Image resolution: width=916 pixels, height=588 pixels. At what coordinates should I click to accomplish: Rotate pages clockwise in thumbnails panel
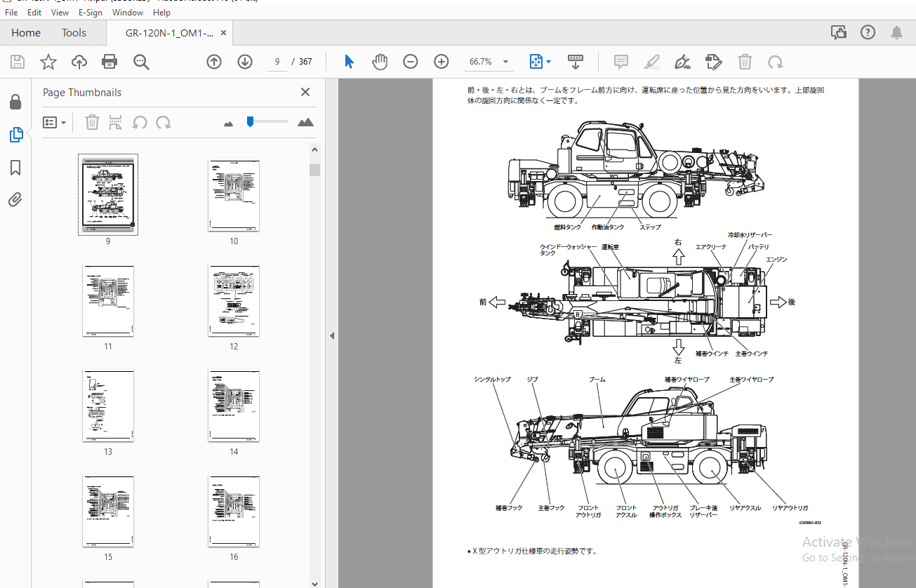(x=164, y=122)
